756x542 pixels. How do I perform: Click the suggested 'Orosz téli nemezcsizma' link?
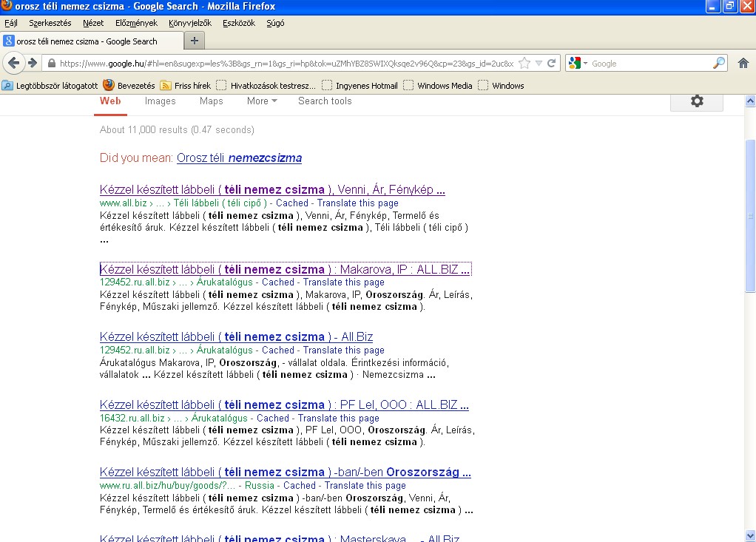pos(239,158)
